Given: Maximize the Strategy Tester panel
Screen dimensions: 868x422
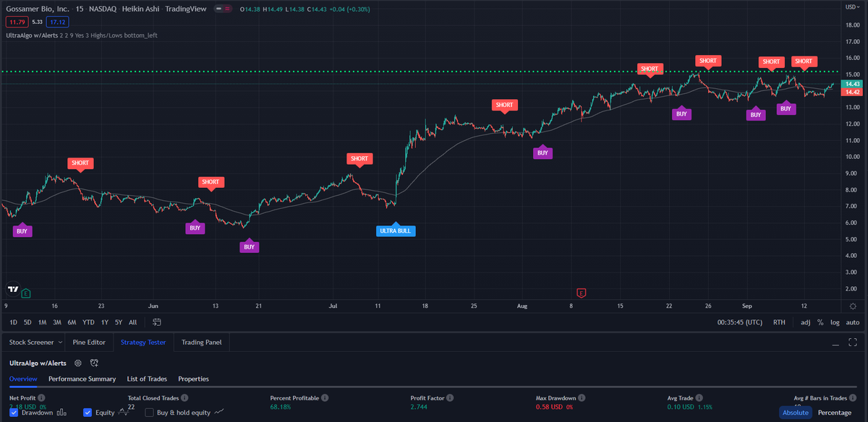Looking at the screenshot, I should click(x=854, y=342).
